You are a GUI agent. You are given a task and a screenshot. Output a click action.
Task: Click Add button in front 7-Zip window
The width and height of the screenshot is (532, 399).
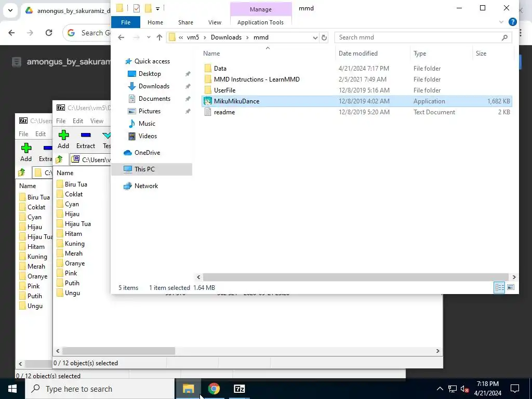click(63, 139)
